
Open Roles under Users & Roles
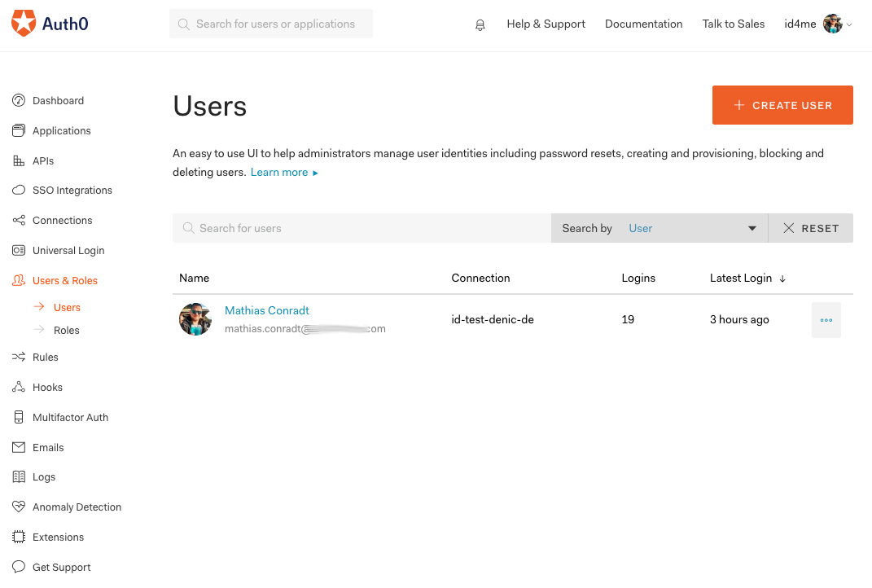coord(67,331)
